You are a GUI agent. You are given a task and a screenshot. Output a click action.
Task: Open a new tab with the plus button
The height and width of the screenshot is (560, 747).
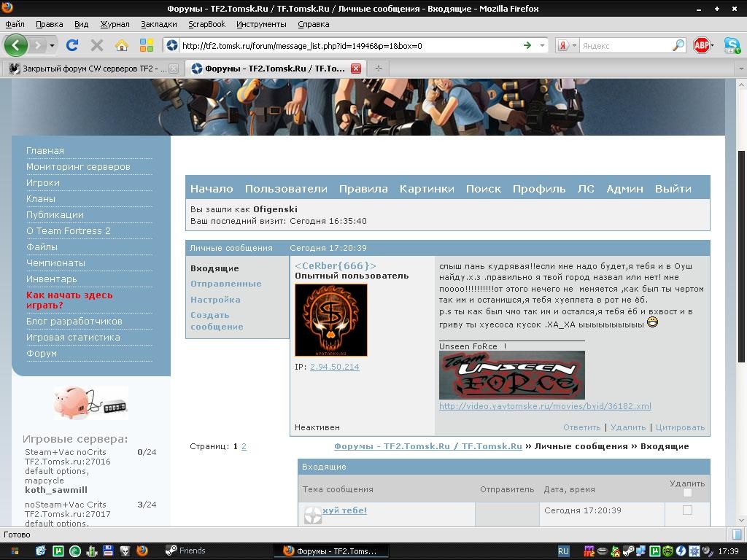point(379,69)
